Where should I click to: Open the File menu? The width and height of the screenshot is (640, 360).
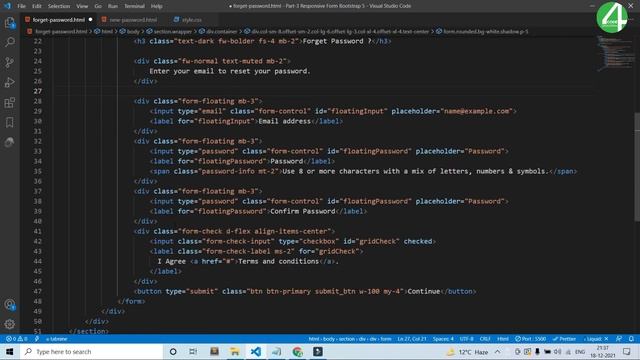tap(22, 6)
